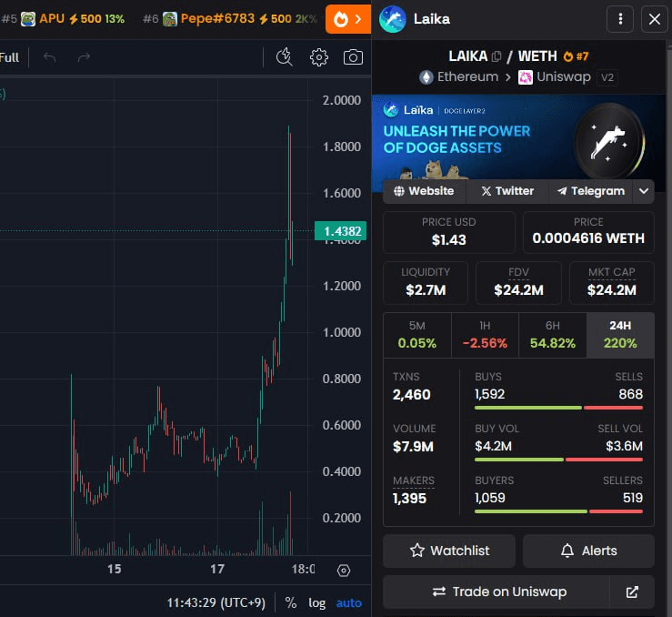Open the chart timezone 11:43:29 (UTC+9) menu

coord(216,602)
